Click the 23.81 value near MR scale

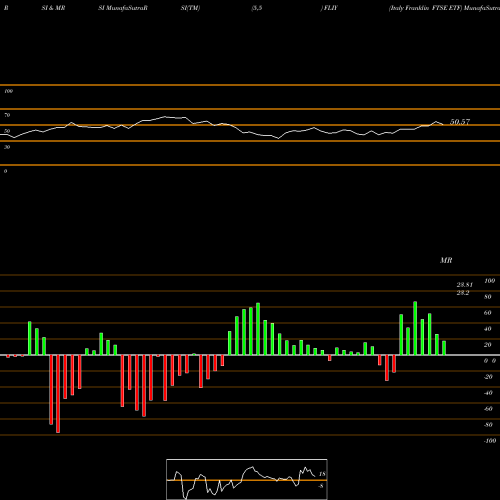465,285
